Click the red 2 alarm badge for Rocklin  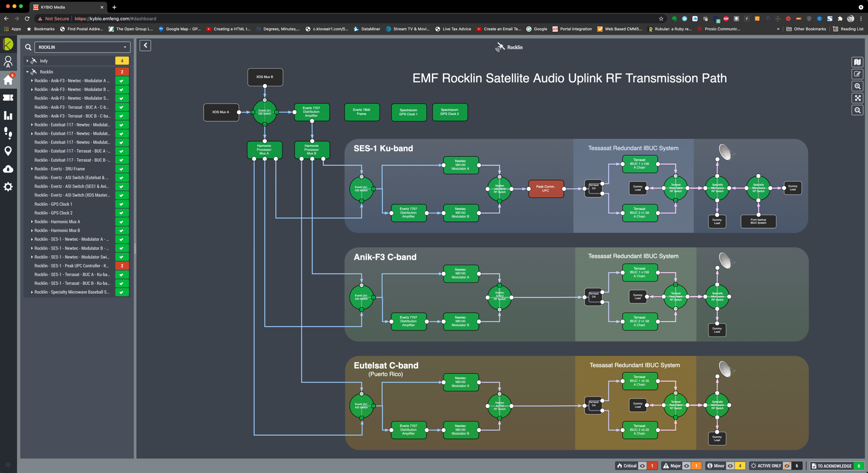click(x=122, y=72)
